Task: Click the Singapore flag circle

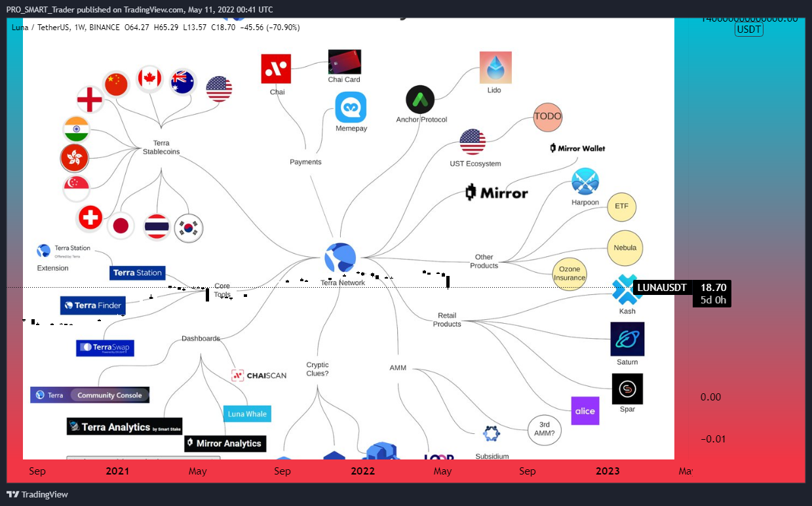Action: [76, 188]
